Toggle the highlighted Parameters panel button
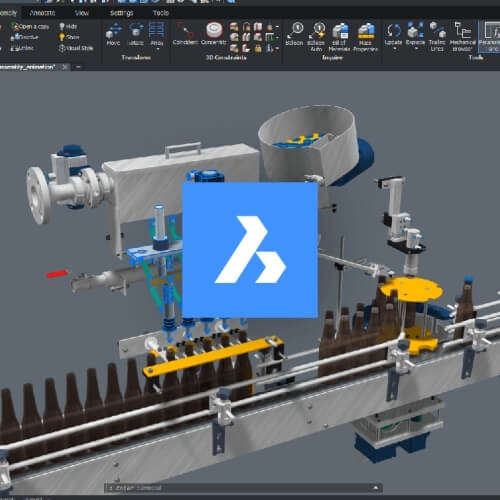 tap(489, 37)
